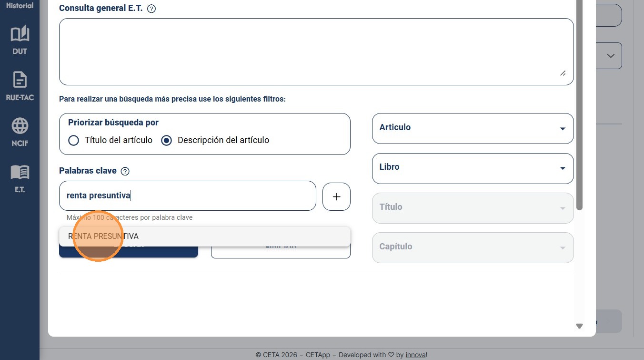Click the textarea resize handle corner
644x360 pixels.
tap(563, 73)
